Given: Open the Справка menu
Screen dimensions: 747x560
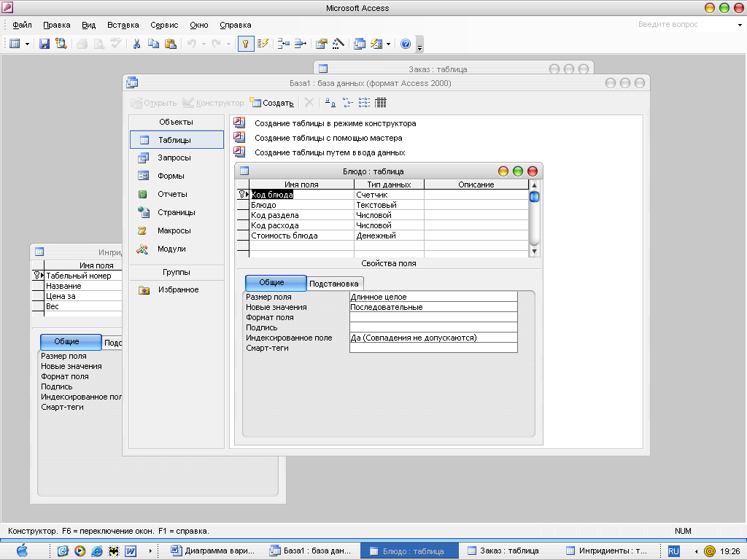Looking at the screenshot, I should [236, 25].
